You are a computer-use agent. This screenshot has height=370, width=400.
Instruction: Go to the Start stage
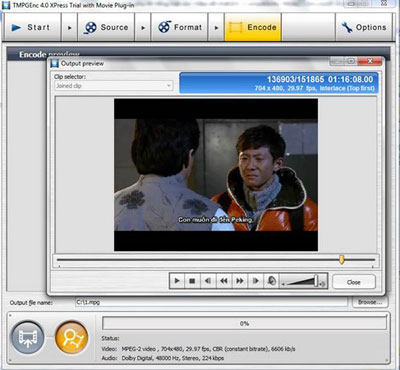[32, 27]
